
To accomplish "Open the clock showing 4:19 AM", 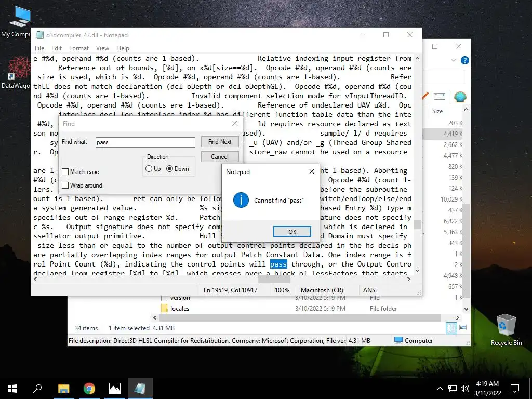I will tap(487, 389).
